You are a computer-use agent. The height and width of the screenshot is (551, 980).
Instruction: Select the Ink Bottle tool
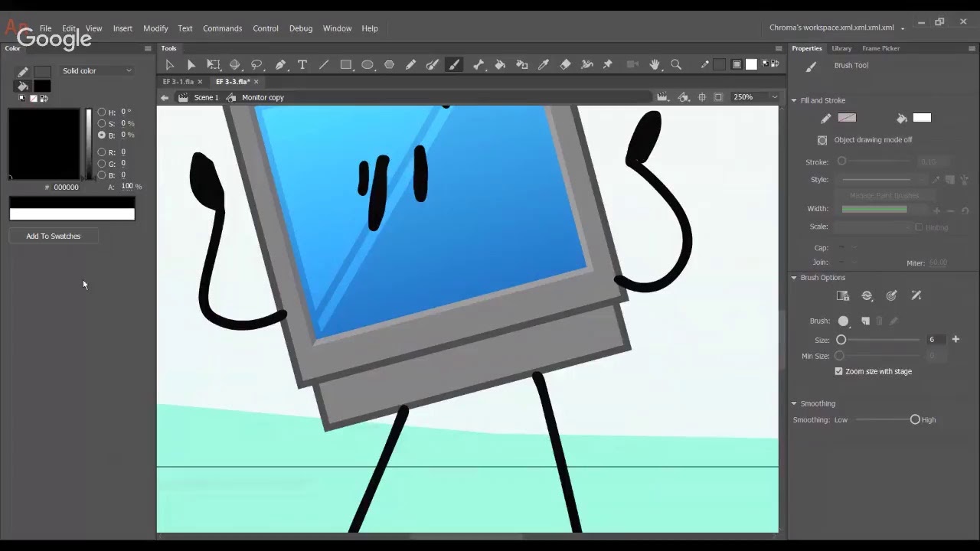[x=522, y=65]
